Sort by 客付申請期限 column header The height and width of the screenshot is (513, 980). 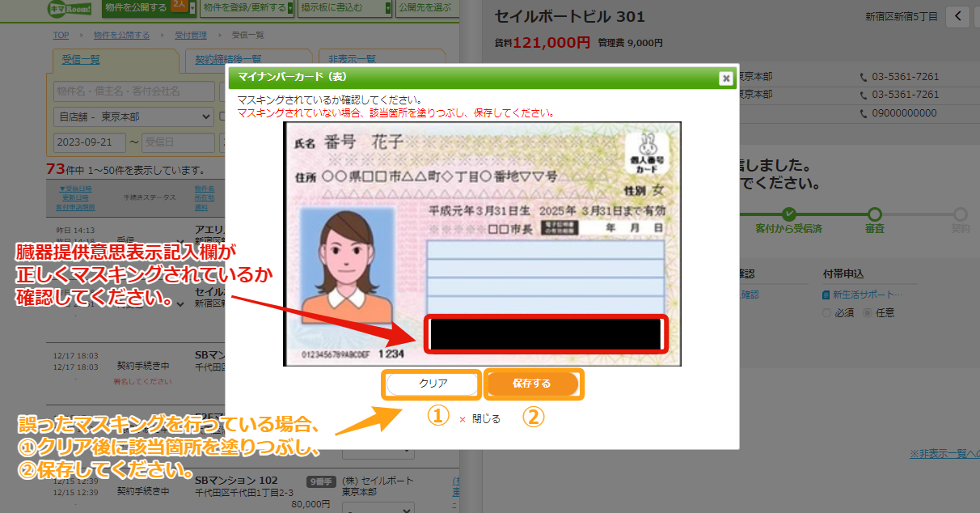point(75,206)
